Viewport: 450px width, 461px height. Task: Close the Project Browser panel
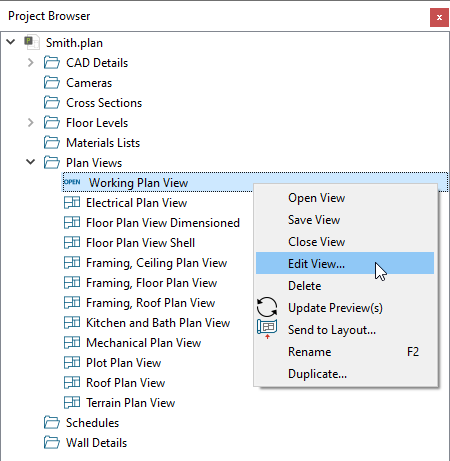click(439, 17)
